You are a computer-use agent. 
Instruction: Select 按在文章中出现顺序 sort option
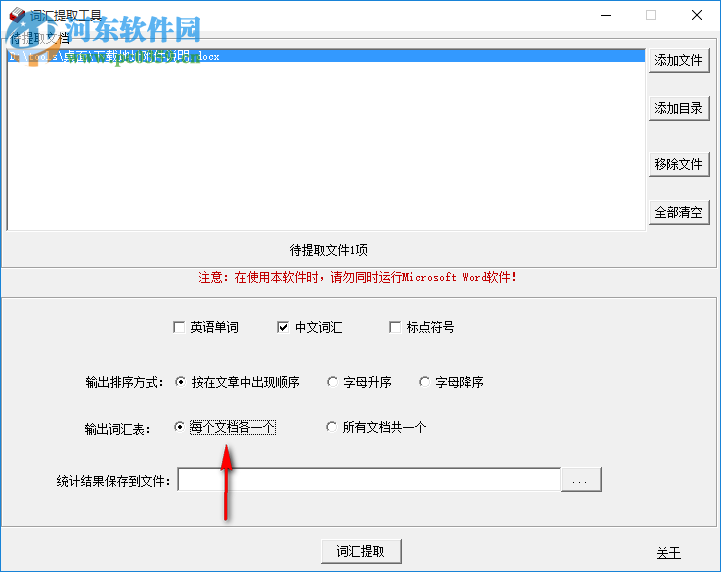pyautogui.click(x=180, y=382)
